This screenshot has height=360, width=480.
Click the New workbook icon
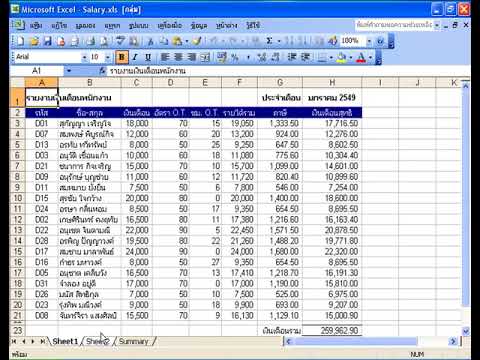click(20, 41)
